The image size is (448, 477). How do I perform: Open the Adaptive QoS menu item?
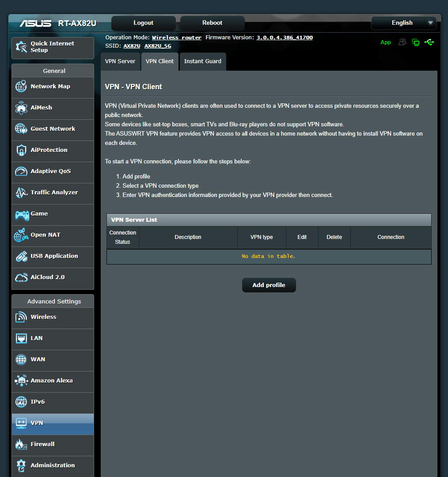click(53, 173)
